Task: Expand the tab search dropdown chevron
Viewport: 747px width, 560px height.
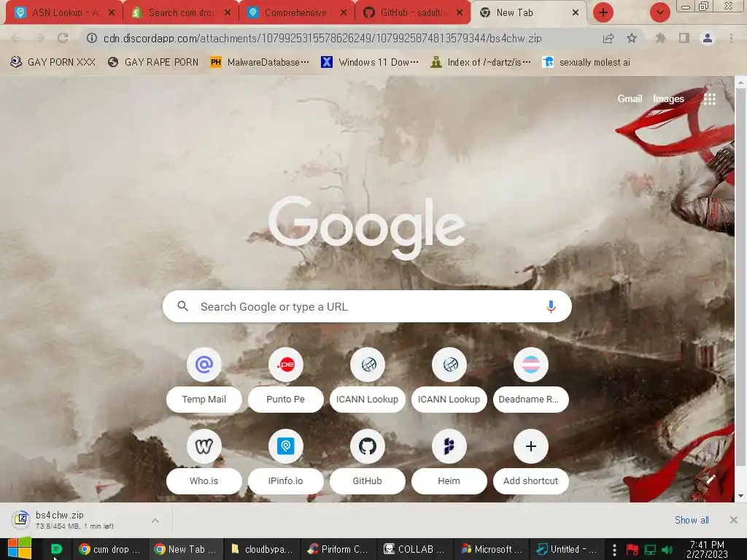Action: (659, 12)
